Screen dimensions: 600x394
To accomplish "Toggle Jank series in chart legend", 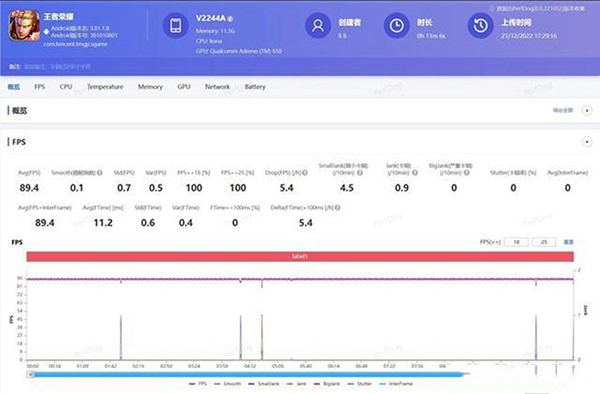I will tap(297, 384).
